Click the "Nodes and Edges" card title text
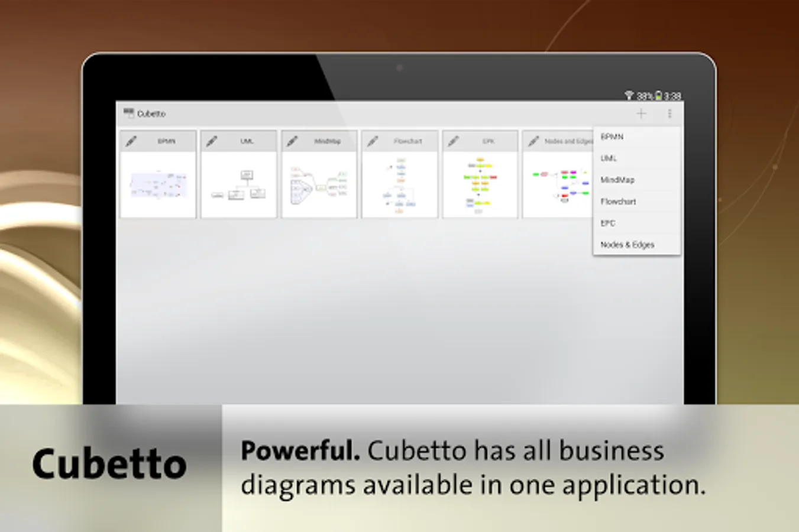Screen dimensions: 799x532 tap(568, 141)
